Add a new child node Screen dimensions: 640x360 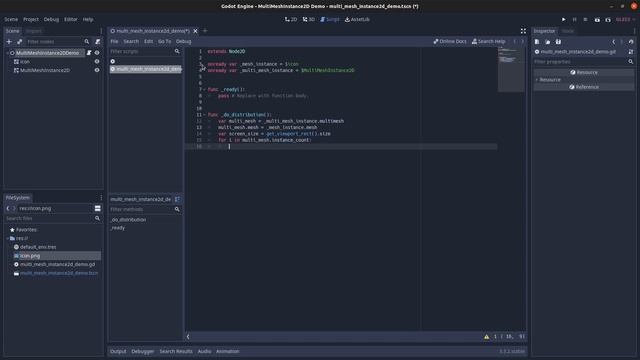(x=9, y=42)
